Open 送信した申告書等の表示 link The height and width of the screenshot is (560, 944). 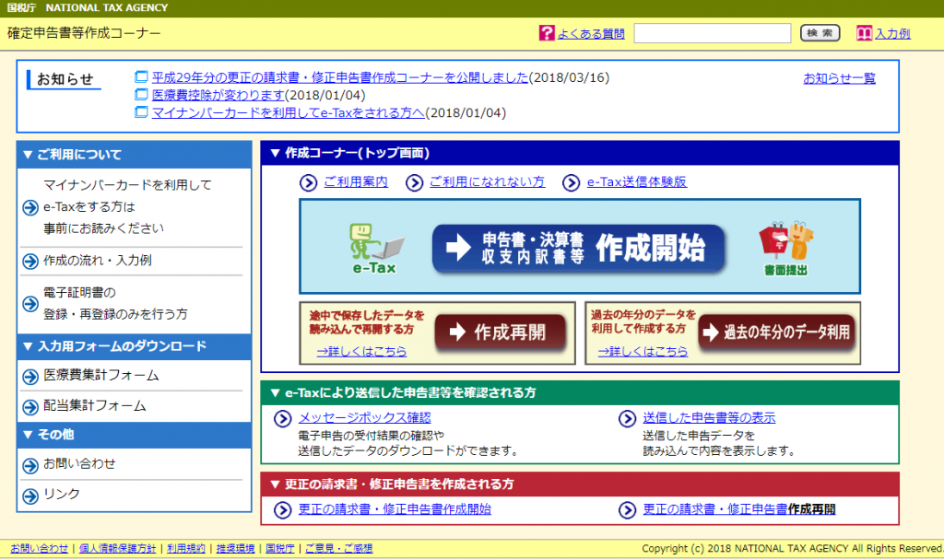[x=708, y=418]
